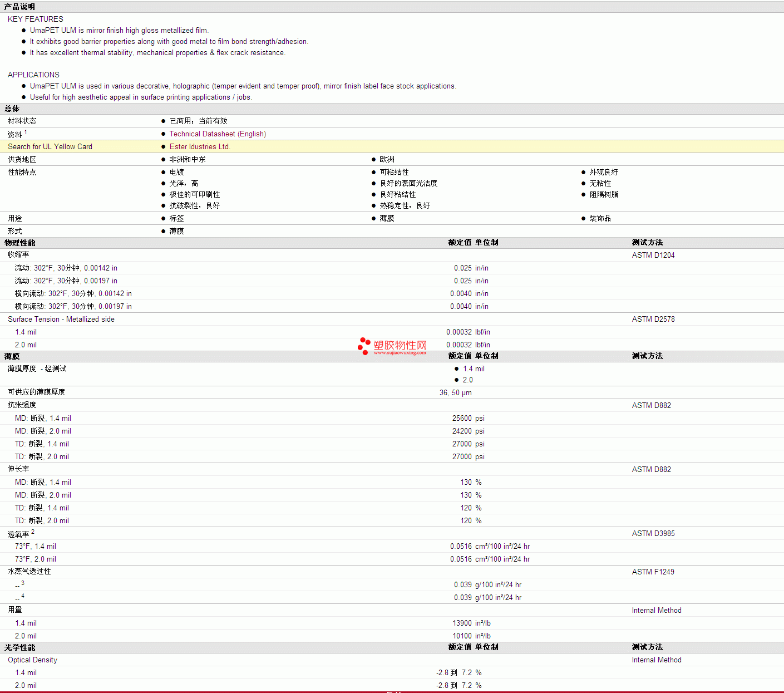Click the 标签 use entry
This screenshot has width=784, height=693.
tap(177, 218)
